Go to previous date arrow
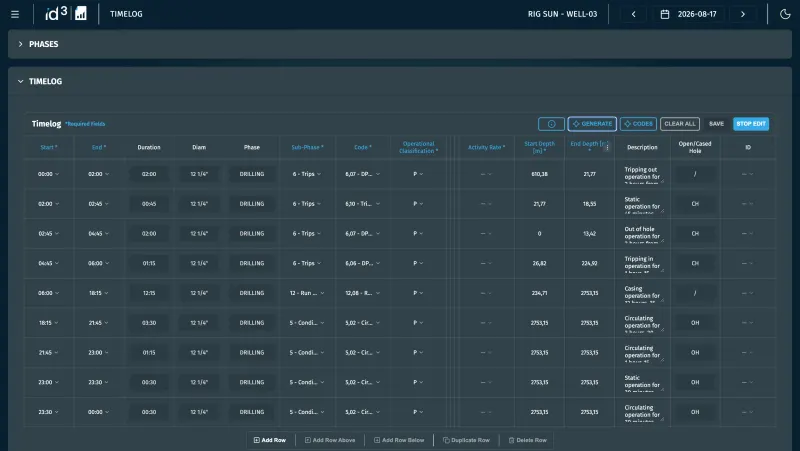The height and width of the screenshot is (451, 800). [x=634, y=14]
